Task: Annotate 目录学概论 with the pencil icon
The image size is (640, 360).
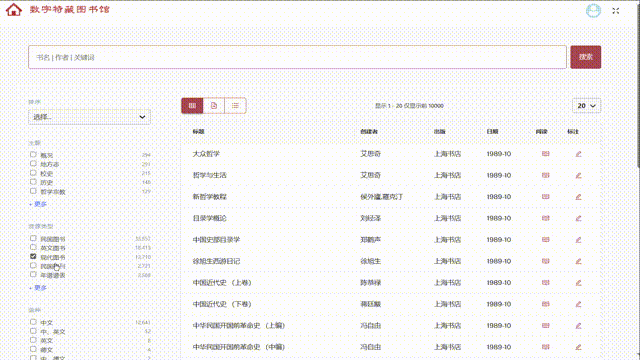Action: point(578,218)
